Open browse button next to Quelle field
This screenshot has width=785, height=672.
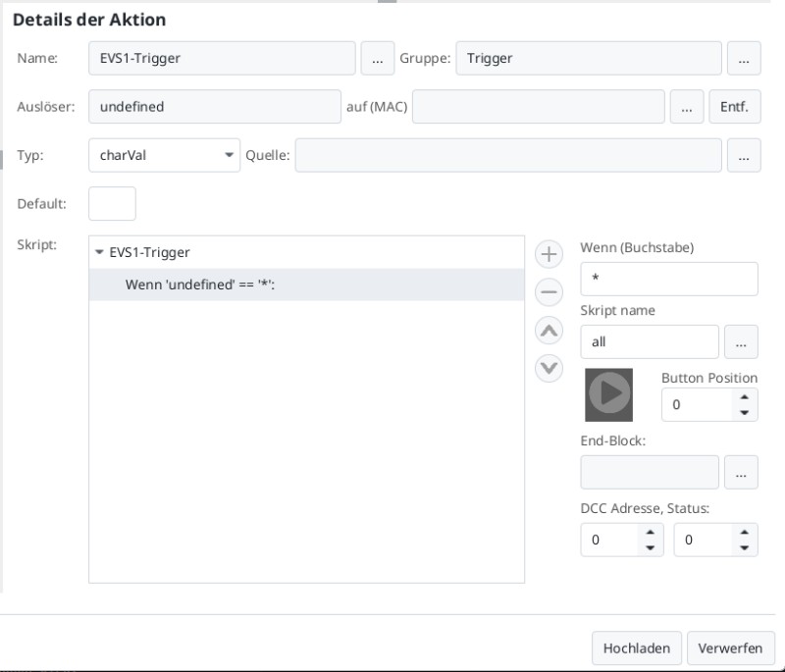click(x=744, y=155)
